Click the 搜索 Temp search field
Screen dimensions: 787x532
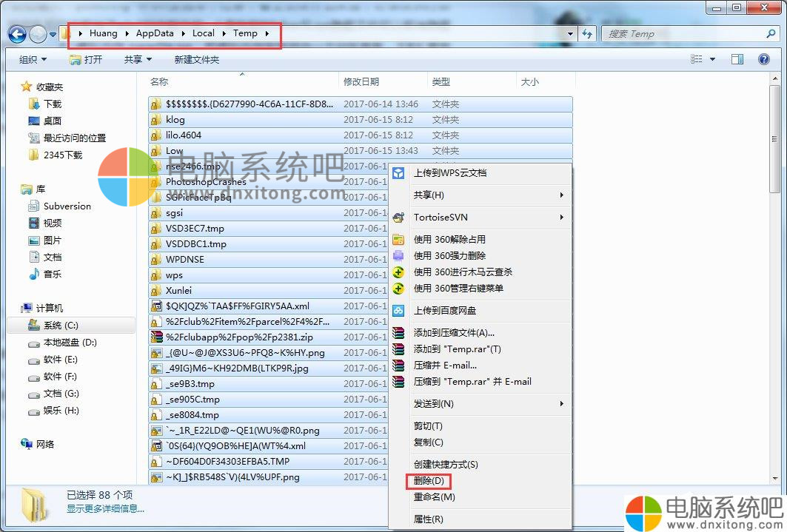click(x=681, y=34)
